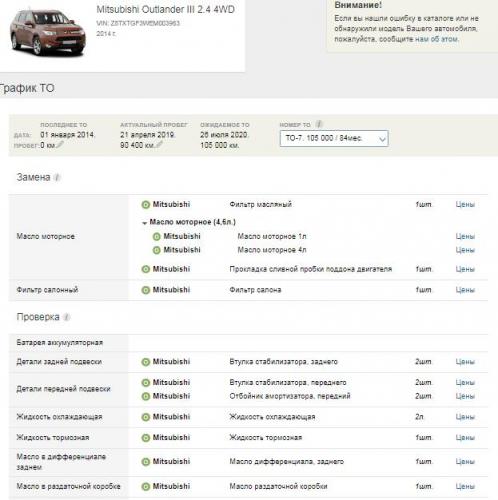Image resolution: width=498 pixels, height=500 pixels.
Task: Select the green marker for Масло моторное 1л
Action: click(x=156, y=237)
